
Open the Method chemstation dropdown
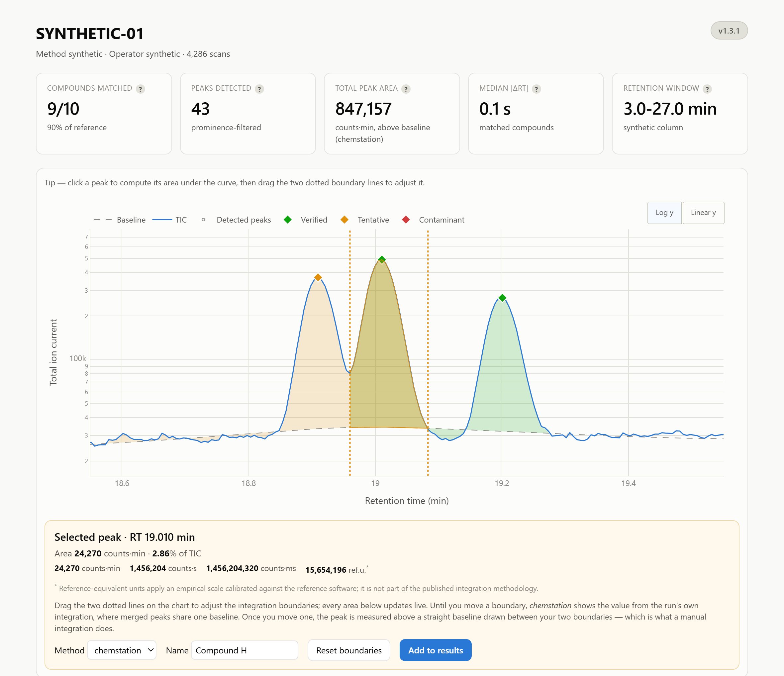[x=122, y=650]
